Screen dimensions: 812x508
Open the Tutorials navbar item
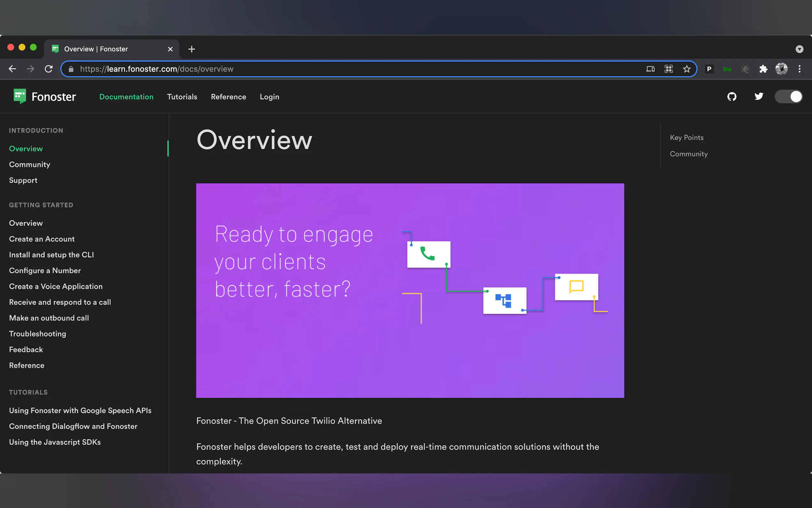182,97
